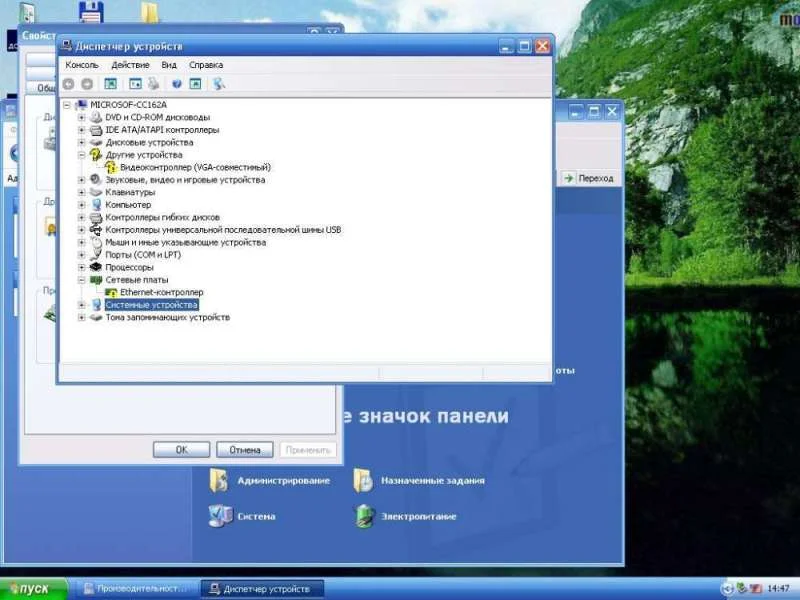Expand the Системные устройства node
The width and height of the screenshot is (800, 600).
click(x=82, y=305)
